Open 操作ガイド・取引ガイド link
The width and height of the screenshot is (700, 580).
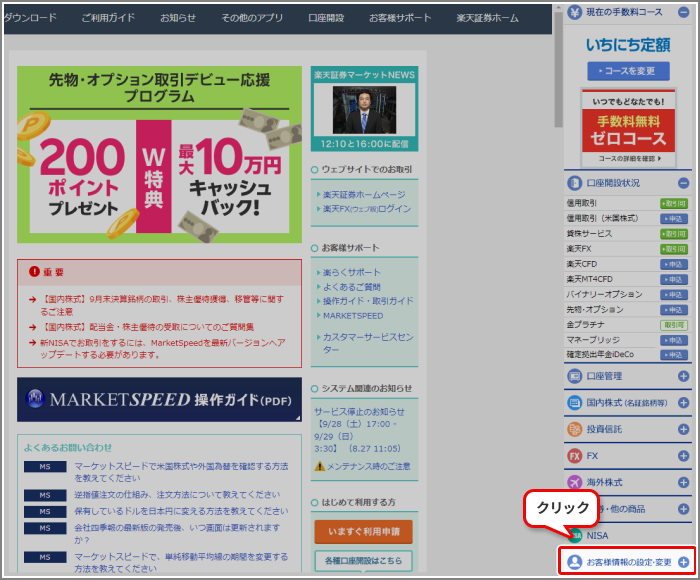point(368,301)
